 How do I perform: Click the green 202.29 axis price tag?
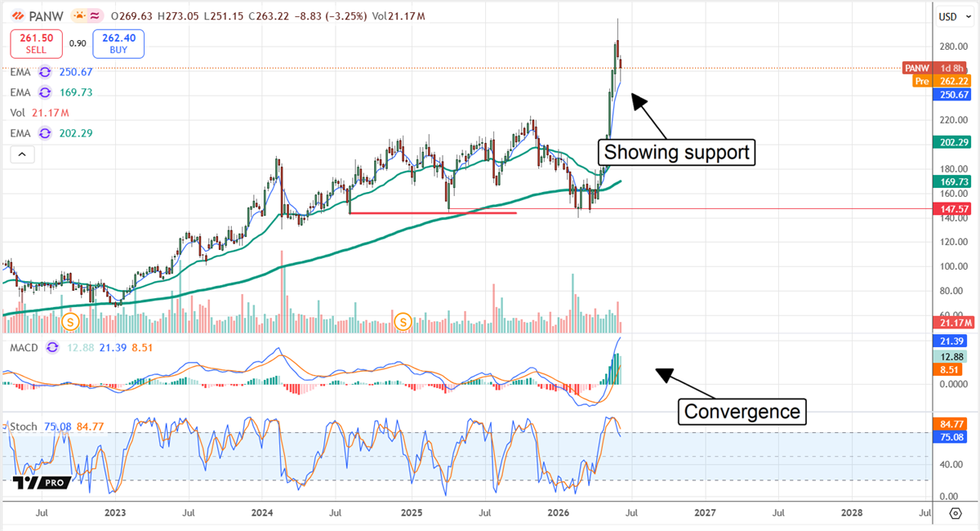(951, 141)
